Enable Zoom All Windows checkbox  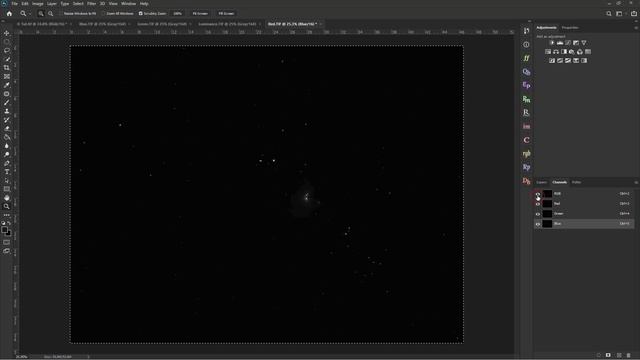coord(104,13)
